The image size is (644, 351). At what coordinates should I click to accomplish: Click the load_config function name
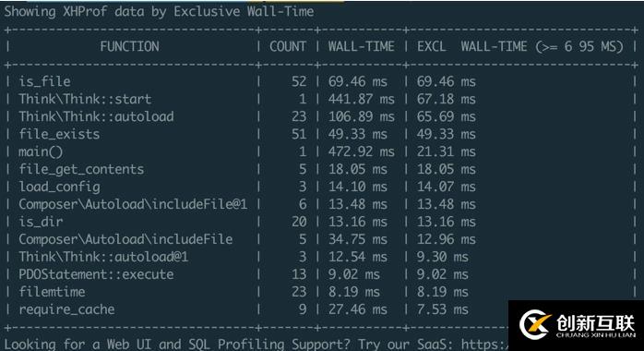[59, 187]
